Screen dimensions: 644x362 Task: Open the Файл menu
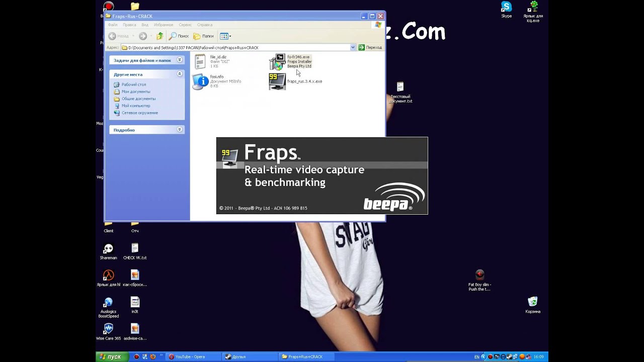(112, 25)
